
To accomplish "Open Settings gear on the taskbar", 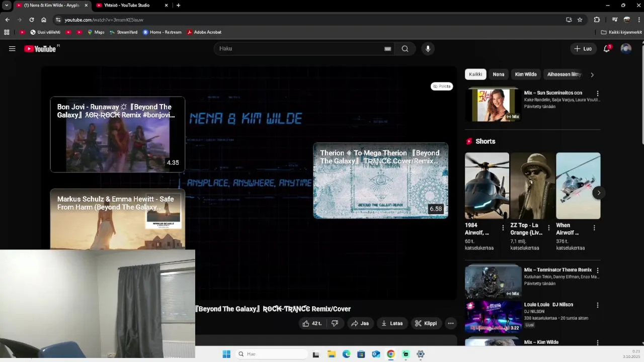I will point(421,354).
